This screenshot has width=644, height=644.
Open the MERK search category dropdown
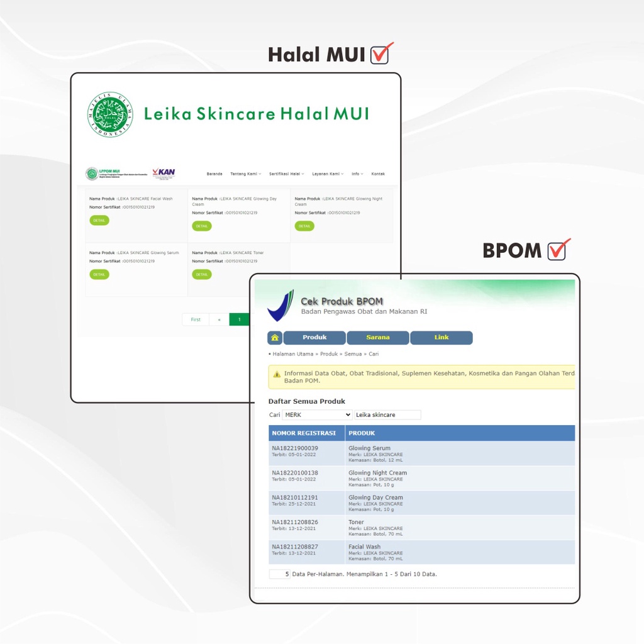coord(317,415)
